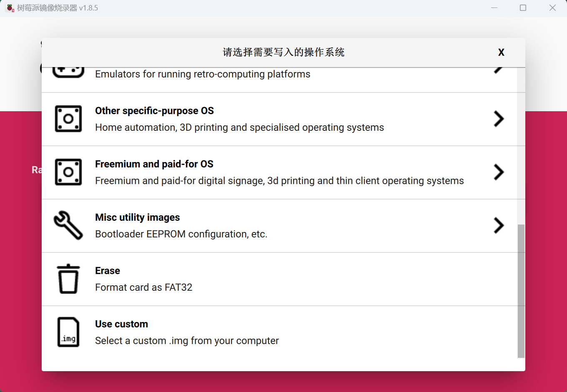
Task: Click the .img file icon
Action: click(68, 332)
